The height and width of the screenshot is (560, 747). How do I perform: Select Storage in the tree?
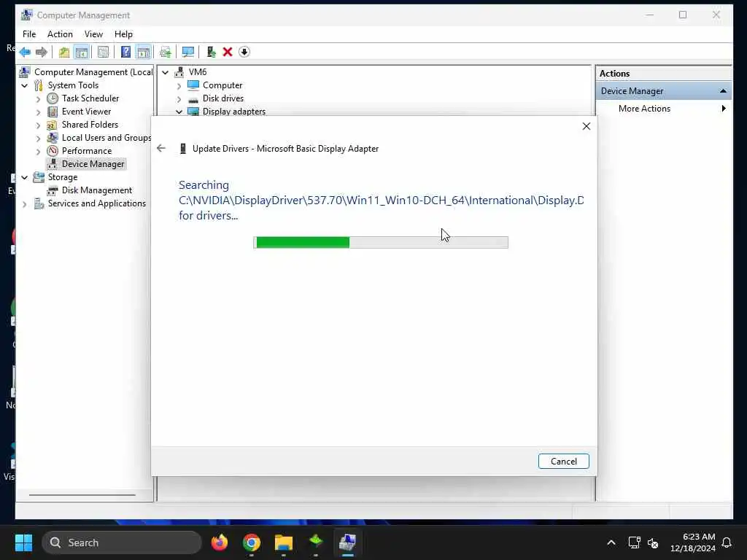pos(63,177)
